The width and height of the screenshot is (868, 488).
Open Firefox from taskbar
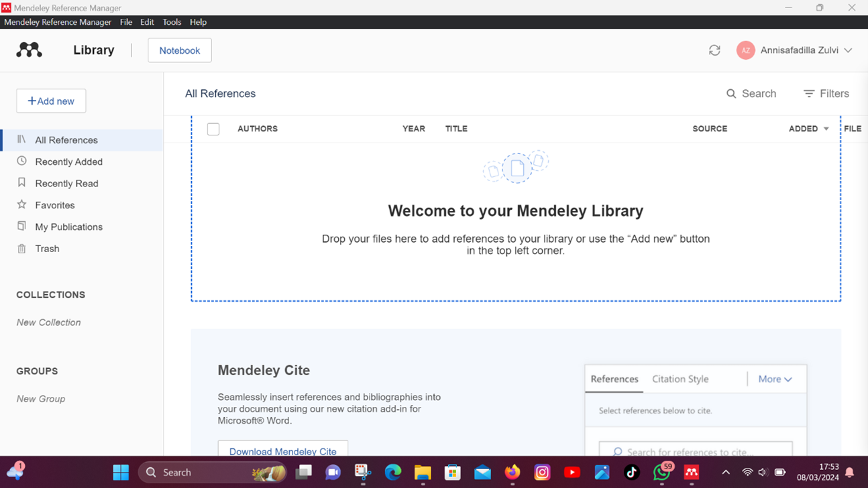[x=512, y=473]
